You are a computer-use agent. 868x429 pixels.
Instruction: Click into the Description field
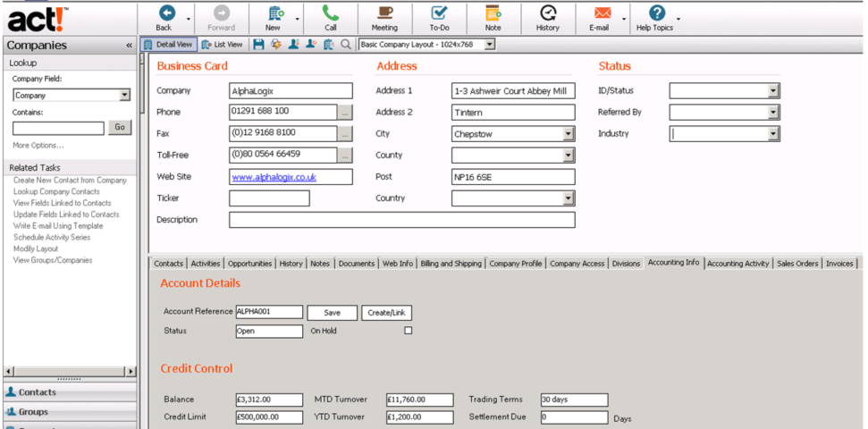[x=402, y=220]
